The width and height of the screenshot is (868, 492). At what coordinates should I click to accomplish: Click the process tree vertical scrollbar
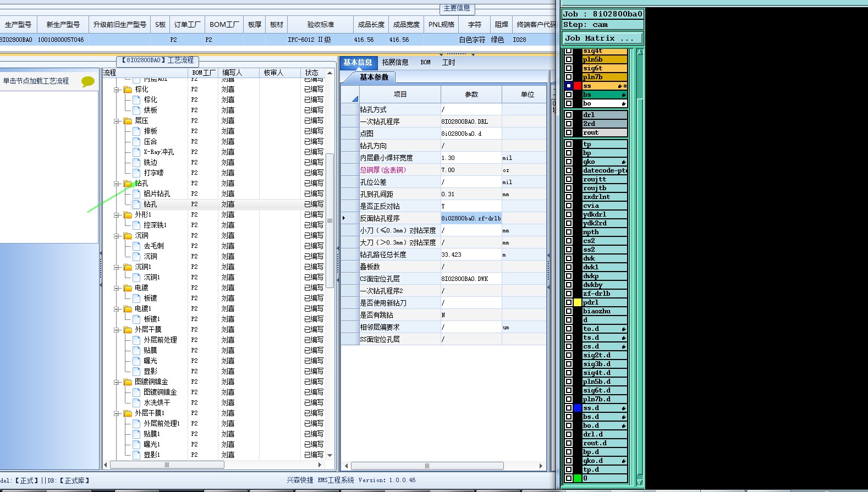330,220
